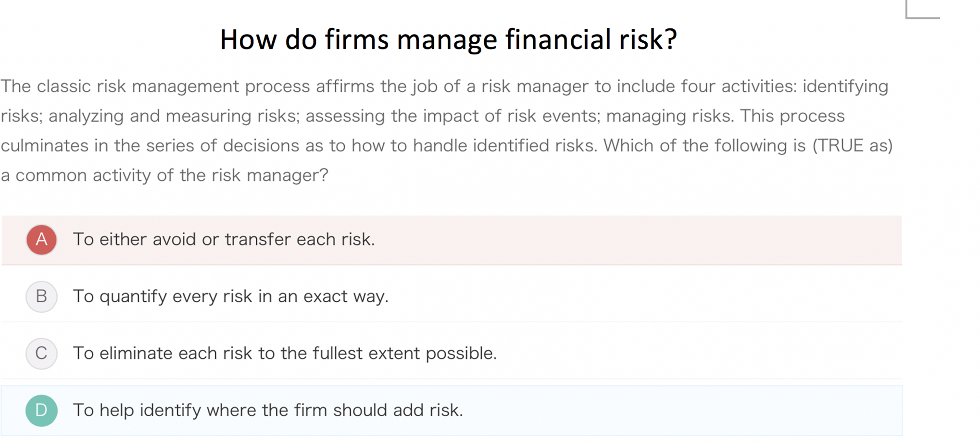The width and height of the screenshot is (980, 443).
Task: Choose 'To help identify where the firm should add risk'
Action: click(x=268, y=410)
